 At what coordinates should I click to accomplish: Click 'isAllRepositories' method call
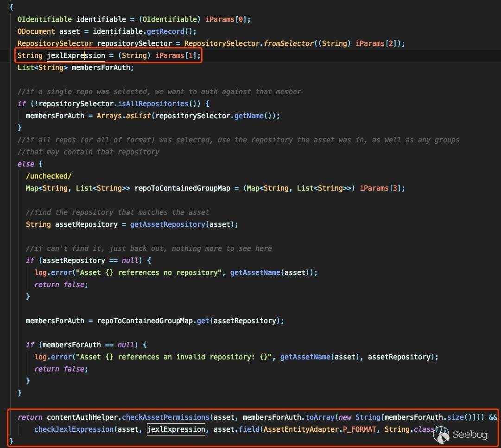153,104
